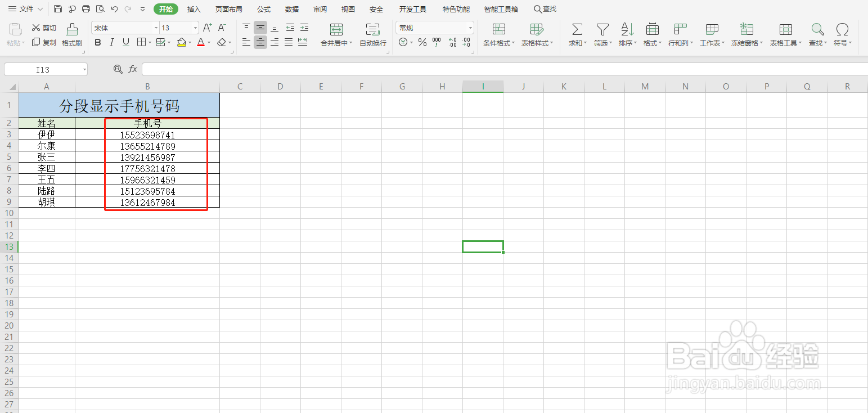Select column header I
This screenshot has height=413, width=868.
[x=483, y=86]
